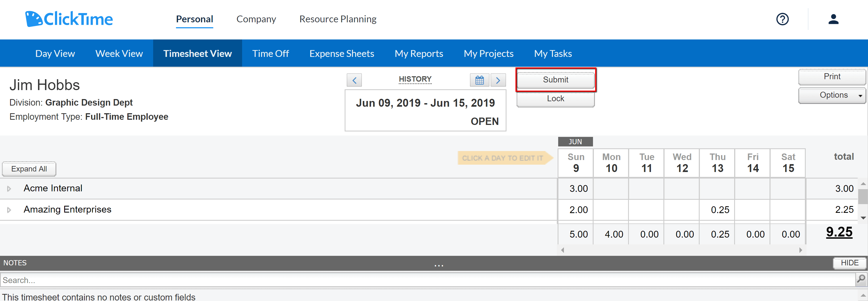Open the Resource Planning tab

point(338,19)
